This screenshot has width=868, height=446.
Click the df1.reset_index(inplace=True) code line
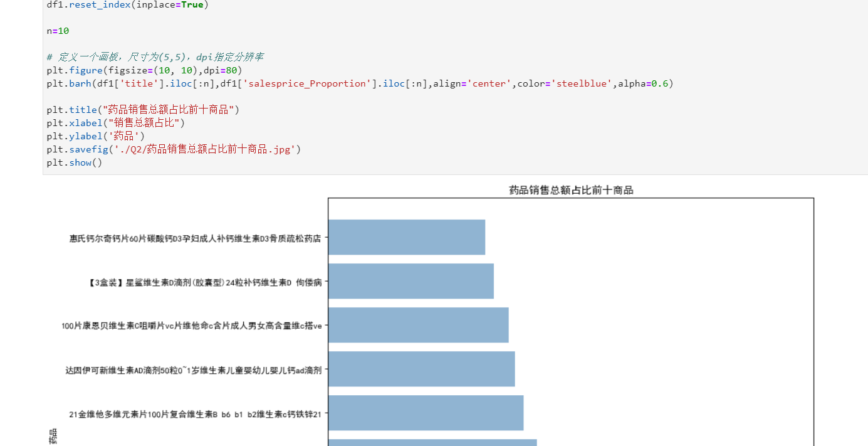click(x=128, y=4)
